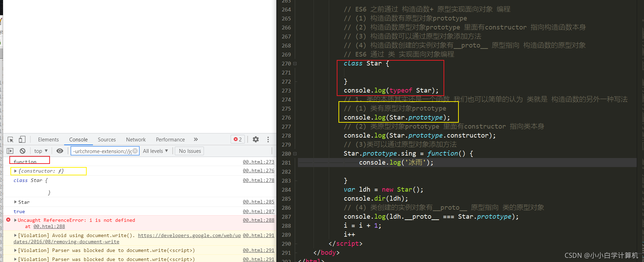Screen dimensions: 644x262
Task: Open source link 00.html:276
Action: 258,171
